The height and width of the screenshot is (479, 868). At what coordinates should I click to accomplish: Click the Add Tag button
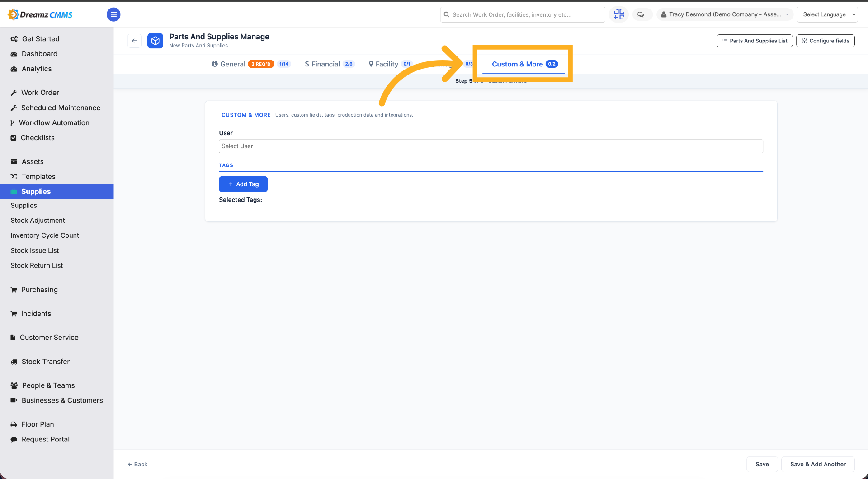[x=243, y=184]
